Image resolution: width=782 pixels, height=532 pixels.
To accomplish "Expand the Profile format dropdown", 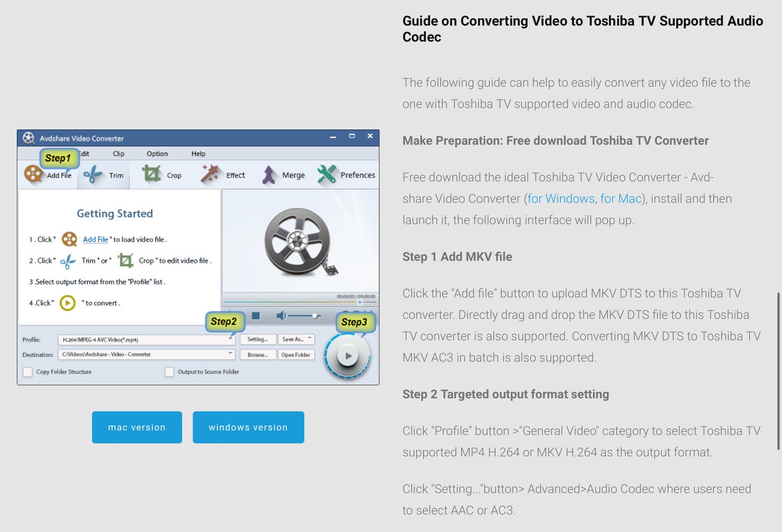I will tap(230, 339).
